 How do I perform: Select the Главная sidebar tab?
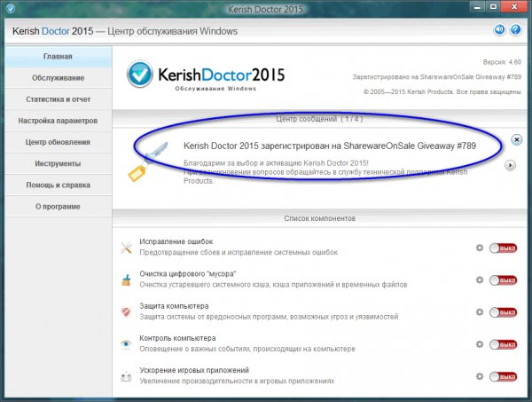tap(58, 57)
